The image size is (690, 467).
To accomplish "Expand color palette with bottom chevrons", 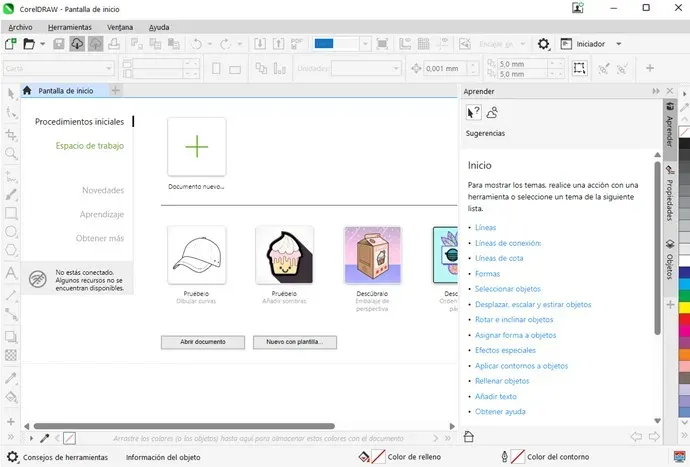I will coord(684,435).
